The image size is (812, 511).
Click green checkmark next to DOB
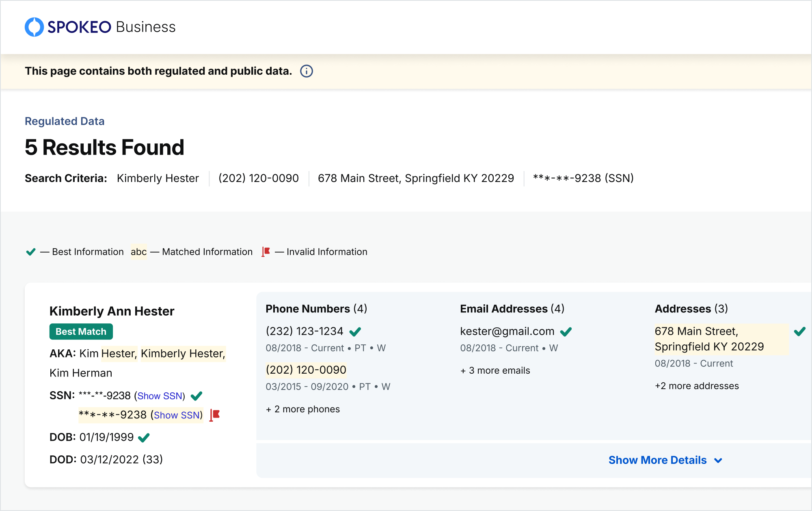(x=144, y=437)
